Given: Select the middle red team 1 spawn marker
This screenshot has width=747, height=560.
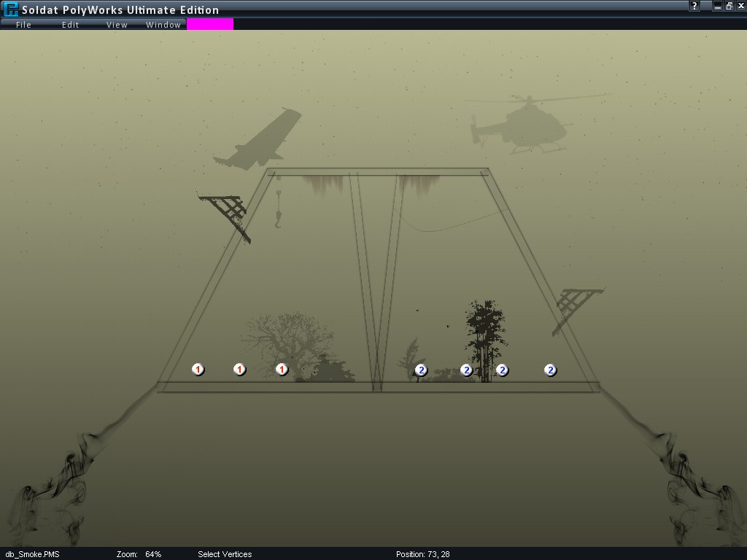Looking at the screenshot, I should click(239, 370).
